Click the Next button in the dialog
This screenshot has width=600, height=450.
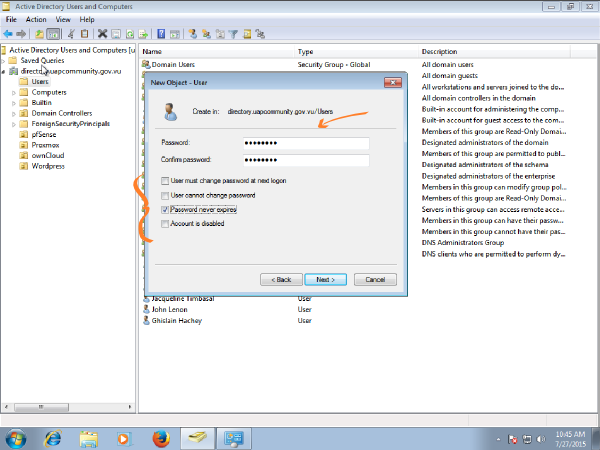[x=326, y=279]
